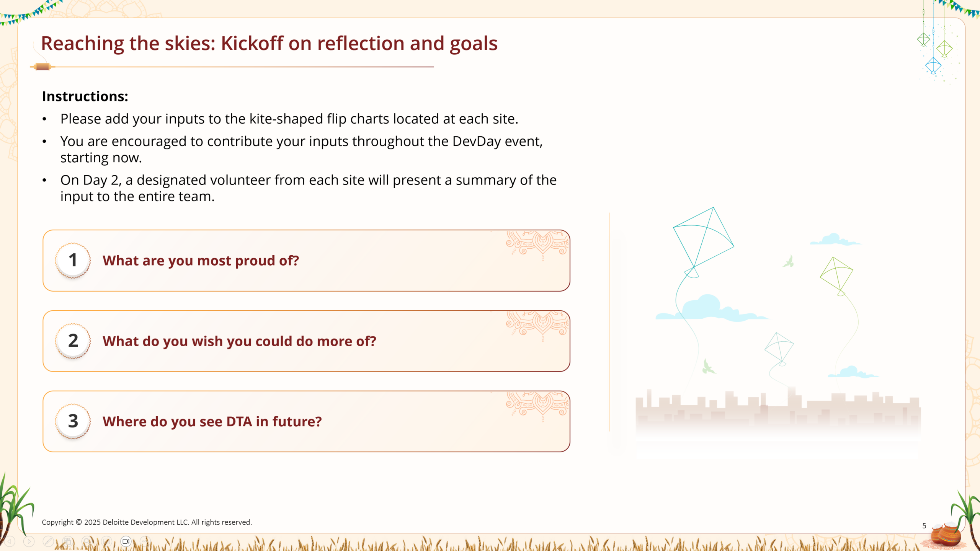This screenshot has width=980, height=551.
Task: Advance to next slide arrow
Action: click(29, 541)
